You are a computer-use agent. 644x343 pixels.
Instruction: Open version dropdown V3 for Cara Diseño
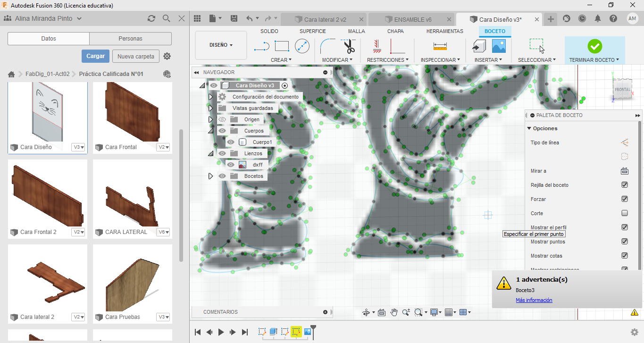pyautogui.click(x=78, y=147)
